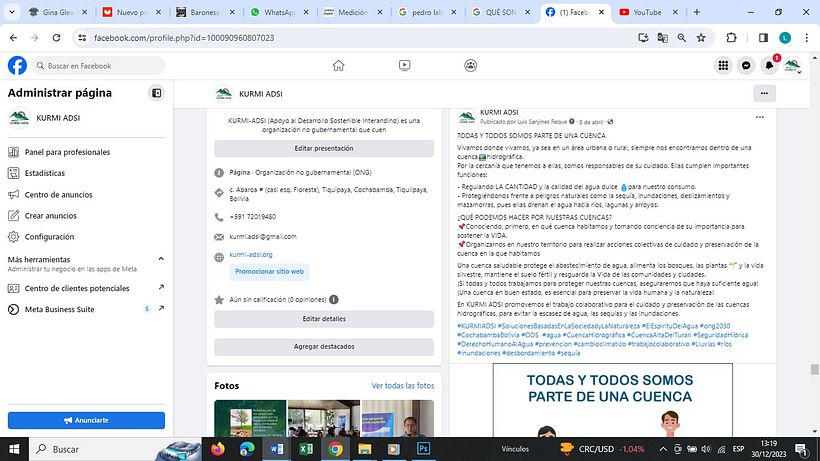The width and height of the screenshot is (820, 461).
Task: Click the #KURMIADSI hashtag
Action: 476,326
